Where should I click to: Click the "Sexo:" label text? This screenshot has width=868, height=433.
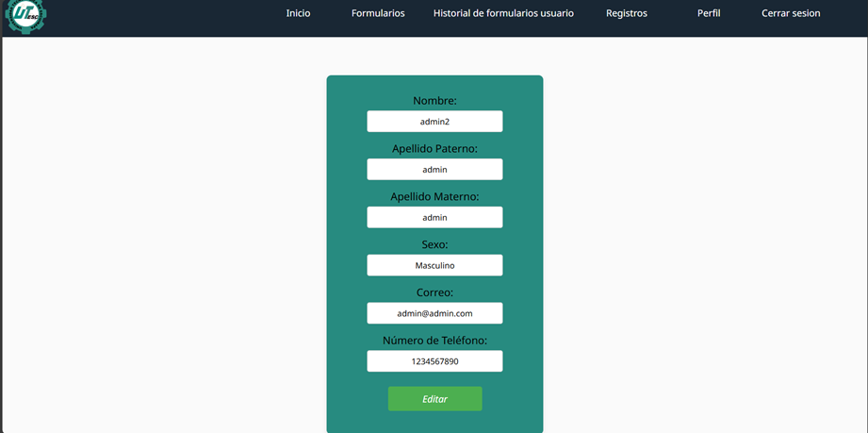tap(434, 245)
